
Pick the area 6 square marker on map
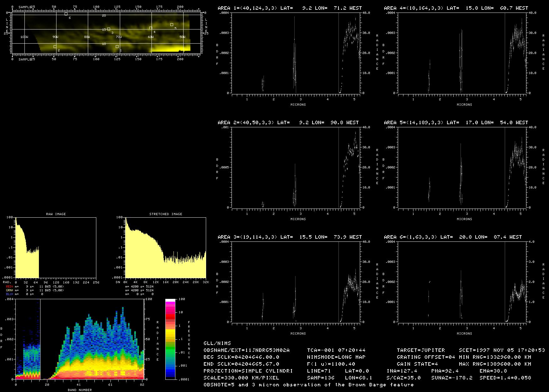click(x=66, y=14)
